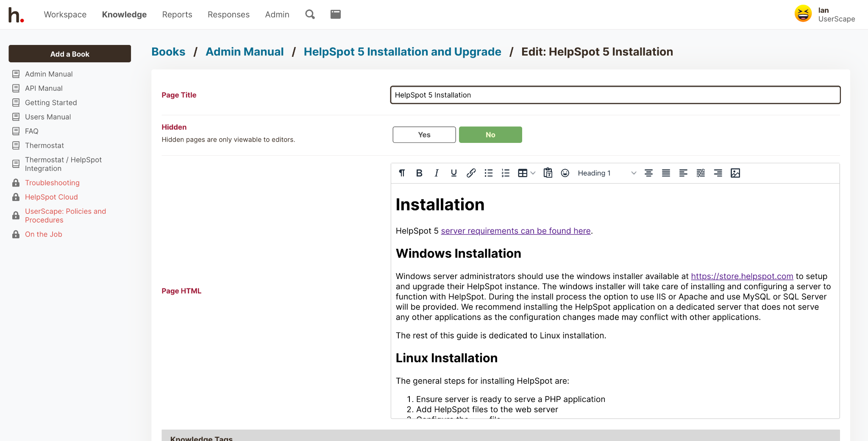The height and width of the screenshot is (441, 868).
Task: Set Hidden to Yes
Action: point(424,135)
